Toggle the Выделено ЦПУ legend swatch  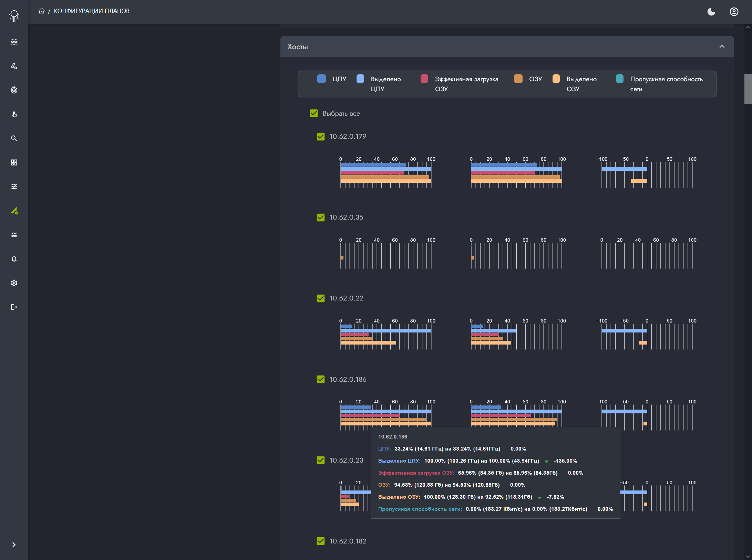coord(360,79)
